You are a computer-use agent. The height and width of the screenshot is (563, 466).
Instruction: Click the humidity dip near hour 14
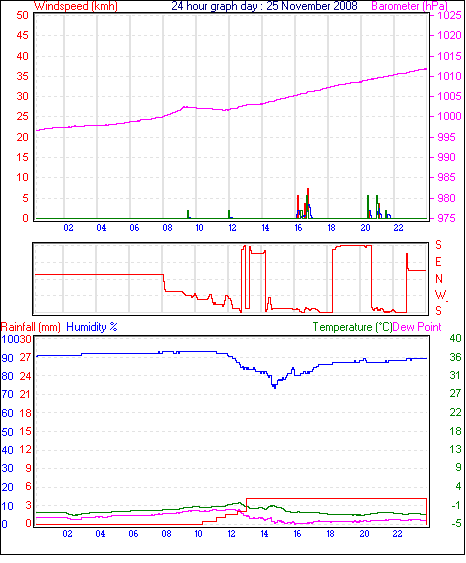[275, 385]
